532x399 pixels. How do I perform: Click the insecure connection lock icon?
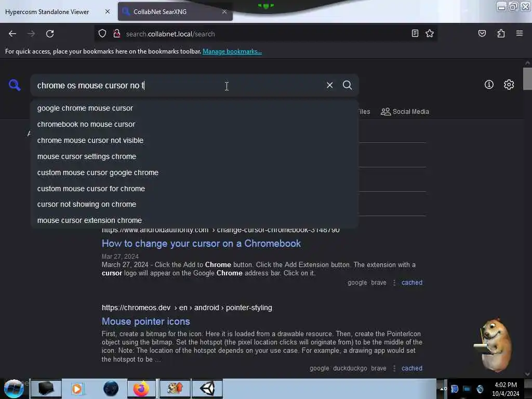[x=117, y=33]
